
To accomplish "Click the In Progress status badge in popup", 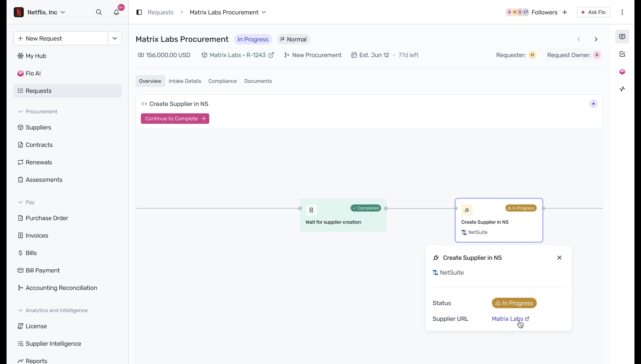I will tap(514, 303).
